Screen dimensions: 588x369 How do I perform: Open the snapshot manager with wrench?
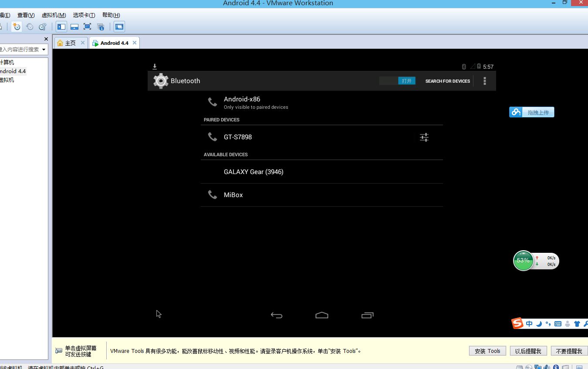pyautogui.click(x=42, y=27)
